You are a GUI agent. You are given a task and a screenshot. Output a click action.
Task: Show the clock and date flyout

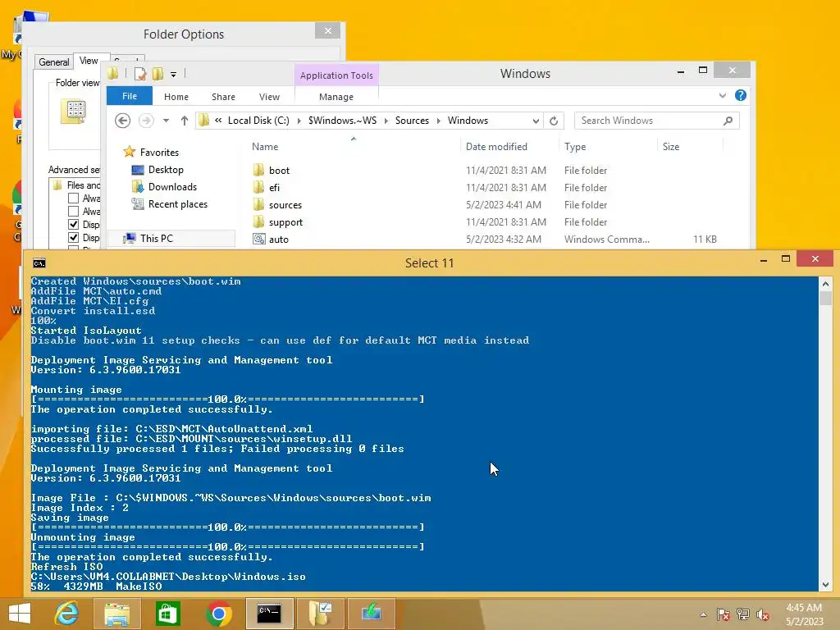[x=804, y=614]
